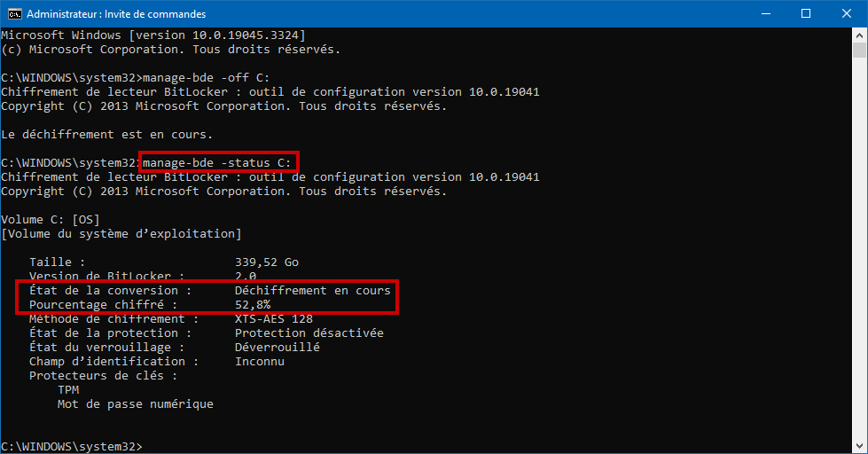Click the 'Mot de passe numérique' line
The width and height of the screenshot is (868, 454).
[x=135, y=404]
